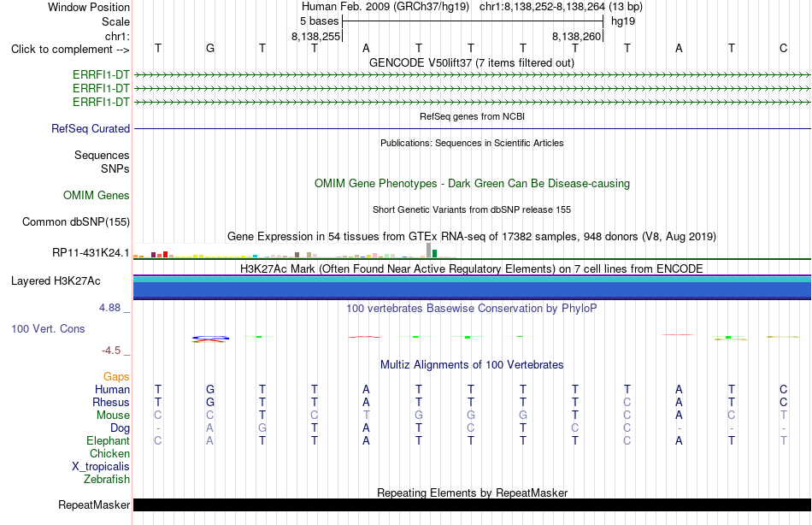The image size is (812, 525).
Task: Click the 8,138,260 coordinate marker
Action: [576, 36]
